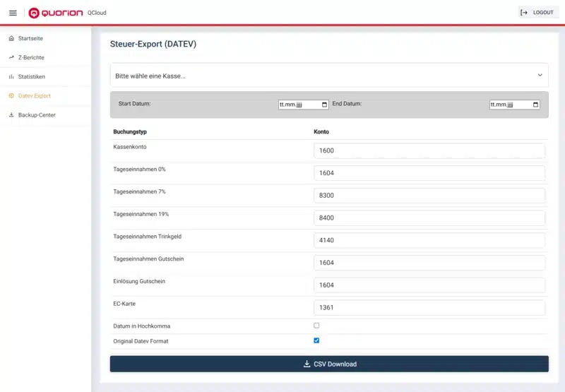Click the bar chart icon beside Statistiken

(11, 77)
